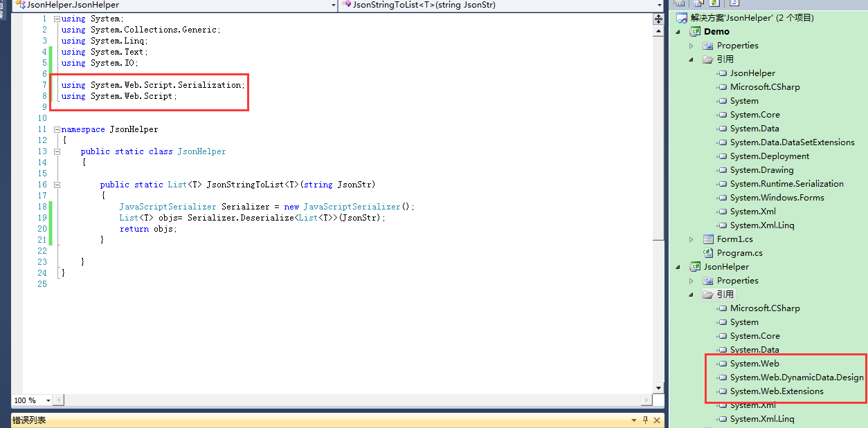Click the 'using System.Linq;' code line
The height and width of the screenshot is (428, 868).
[x=105, y=41]
